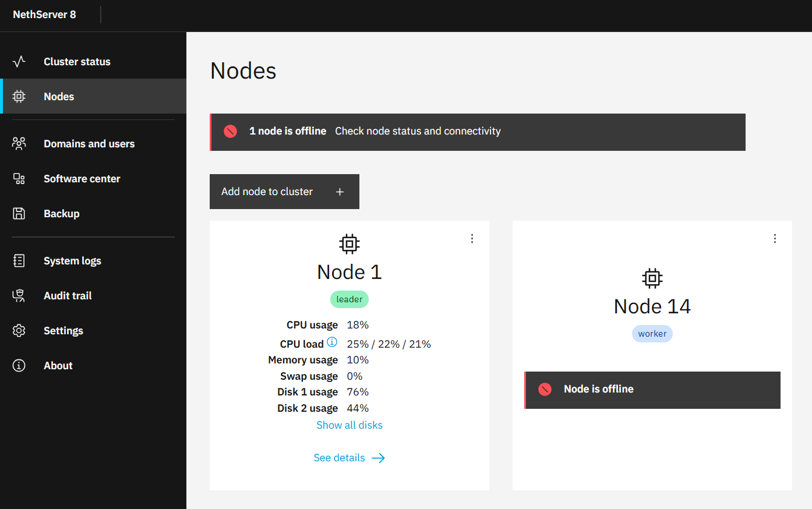Open Cluster status page
This screenshot has height=509, width=812.
pos(93,62)
